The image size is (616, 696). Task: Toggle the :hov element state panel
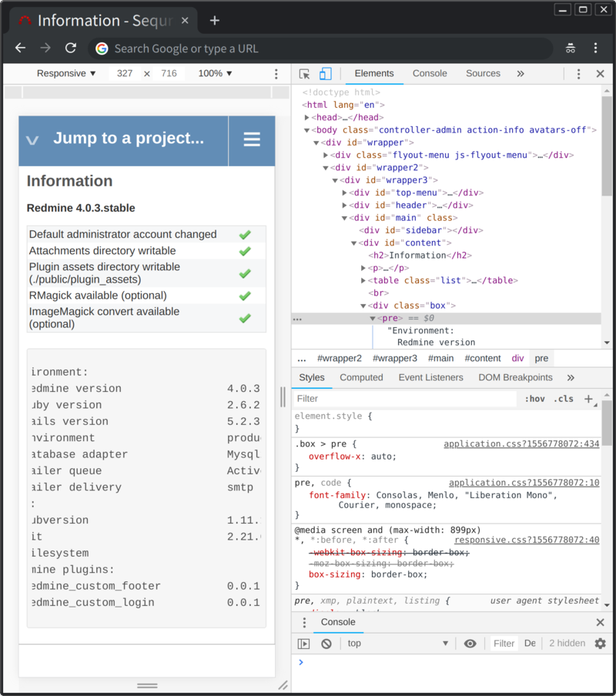(534, 399)
